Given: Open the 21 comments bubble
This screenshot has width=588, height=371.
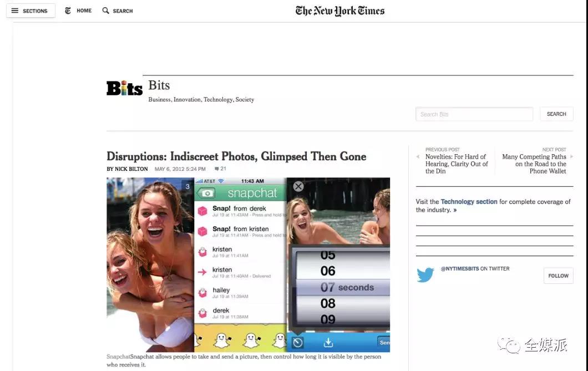Looking at the screenshot, I should tap(221, 169).
